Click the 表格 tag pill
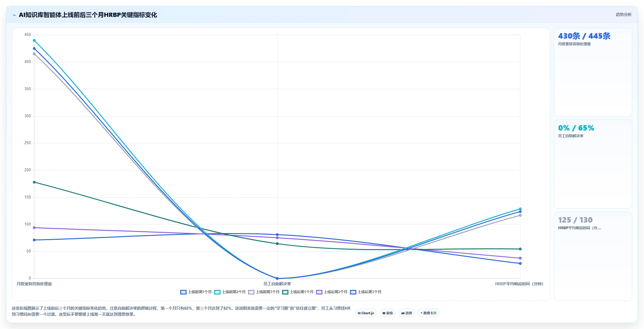The height and width of the screenshot is (329, 644). point(388,313)
